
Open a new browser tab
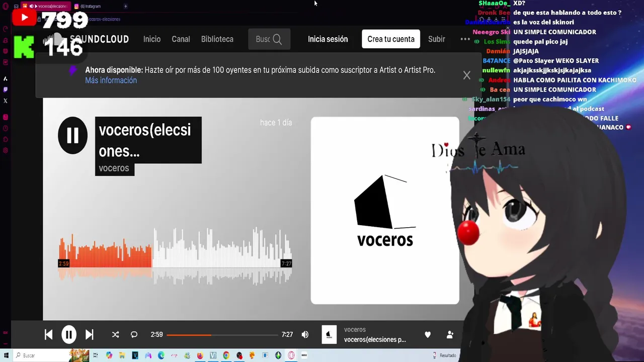click(125, 6)
